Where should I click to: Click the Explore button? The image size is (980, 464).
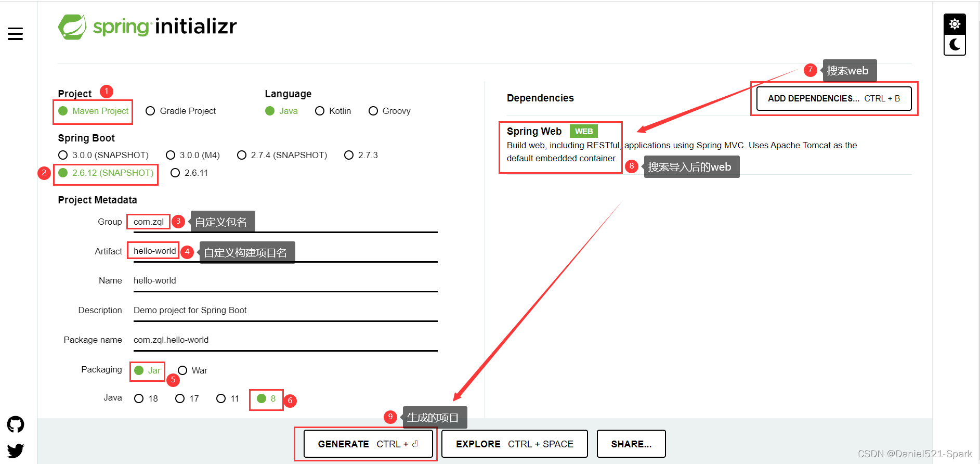(x=515, y=444)
